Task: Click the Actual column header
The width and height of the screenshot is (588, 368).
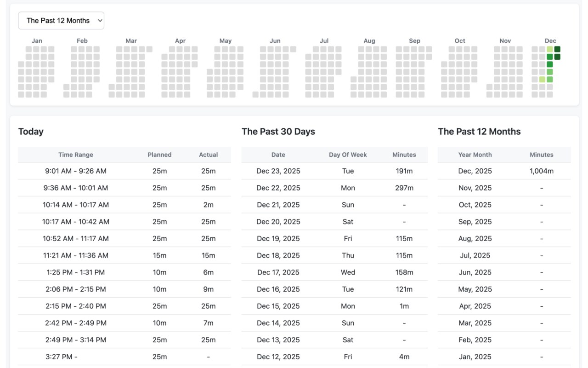Action: point(208,155)
